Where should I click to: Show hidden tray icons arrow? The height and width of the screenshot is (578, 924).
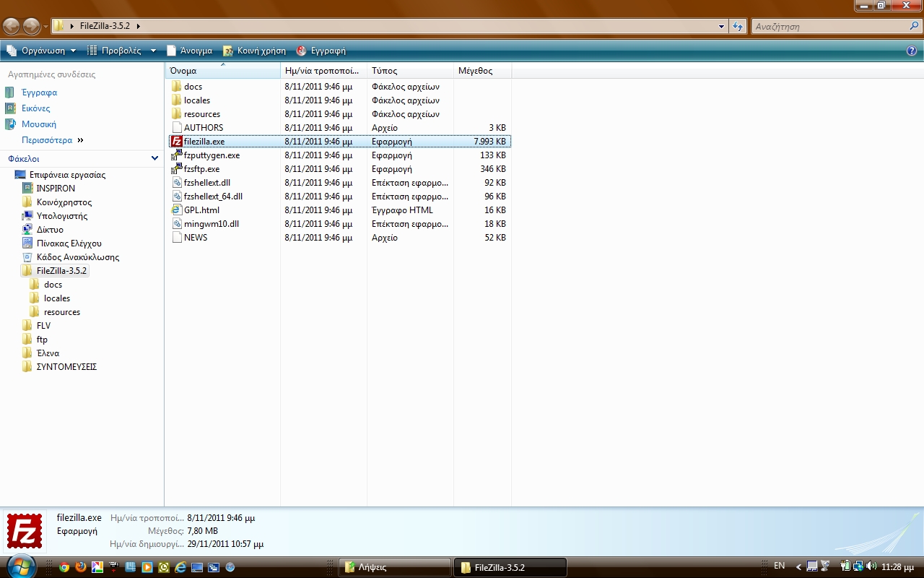point(798,566)
